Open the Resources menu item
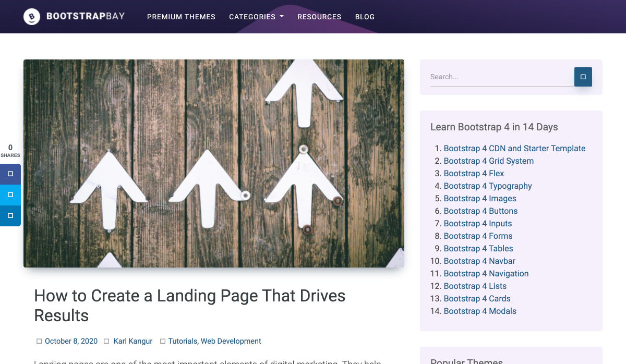Screen dimensions: 626x364 (x=319, y=17)
